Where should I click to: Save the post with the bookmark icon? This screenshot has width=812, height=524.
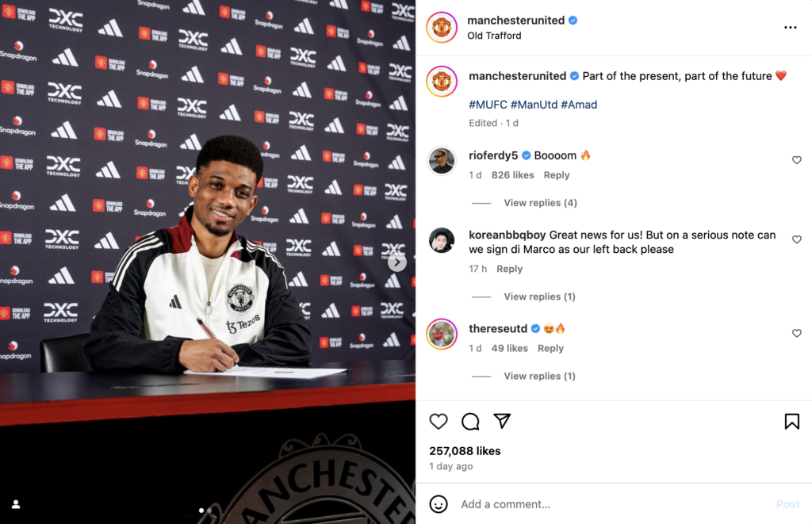click(792, 422)
